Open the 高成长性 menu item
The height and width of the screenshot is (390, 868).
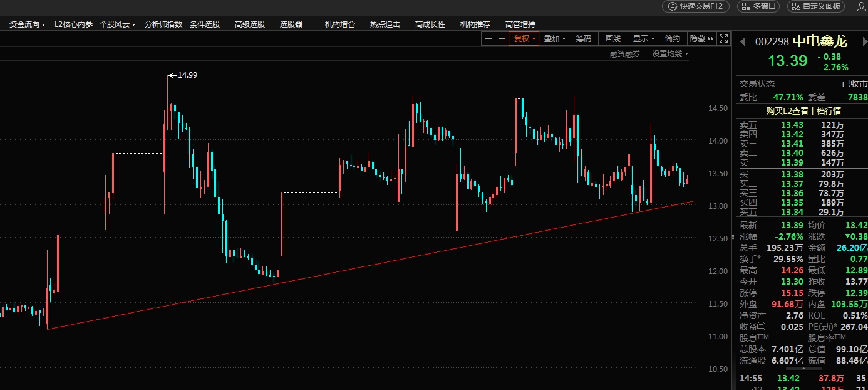430,24
